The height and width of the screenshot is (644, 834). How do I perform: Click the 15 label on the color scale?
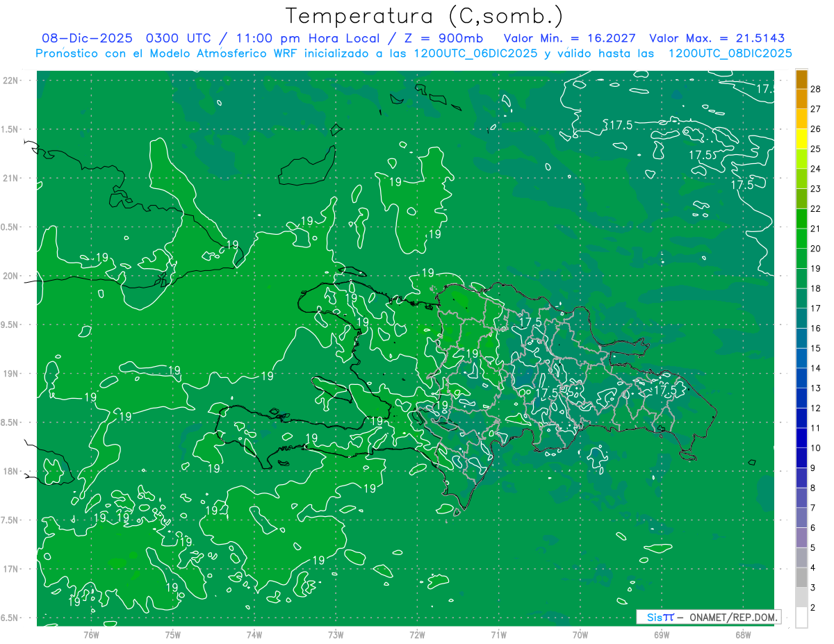(816, 348)
